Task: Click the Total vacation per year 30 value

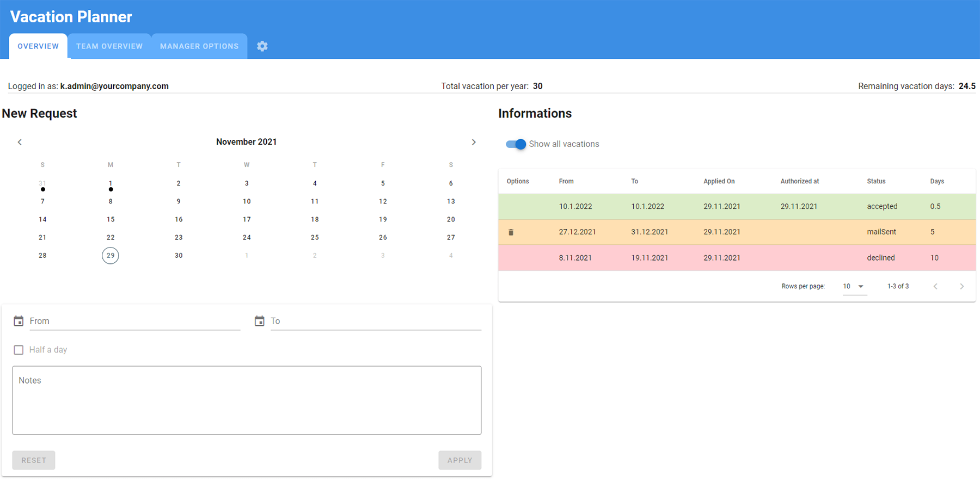Action: (x=538, y=86)
